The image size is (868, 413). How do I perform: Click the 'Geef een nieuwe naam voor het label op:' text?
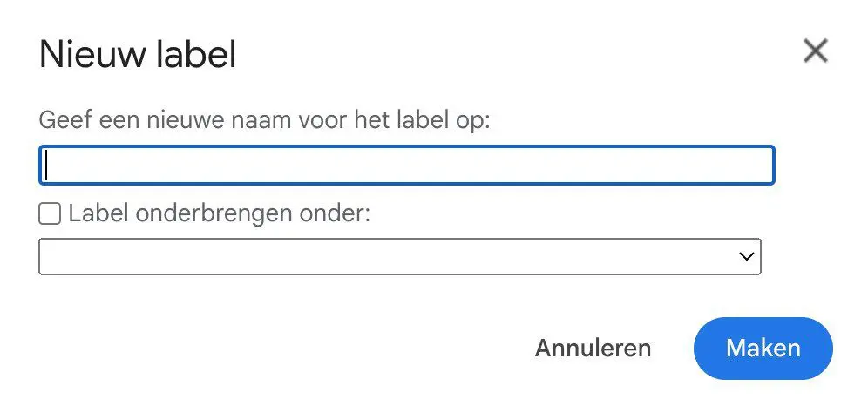[x=265, y=120]
